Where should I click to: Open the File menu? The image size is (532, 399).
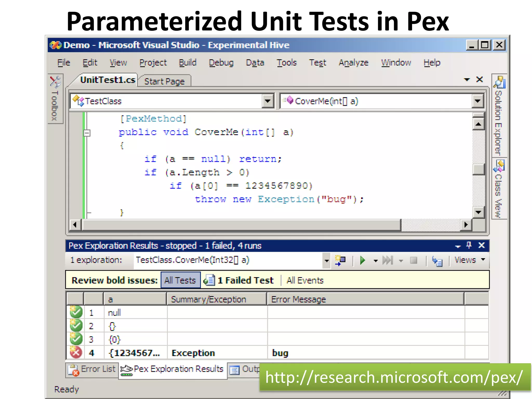[64, 63]
